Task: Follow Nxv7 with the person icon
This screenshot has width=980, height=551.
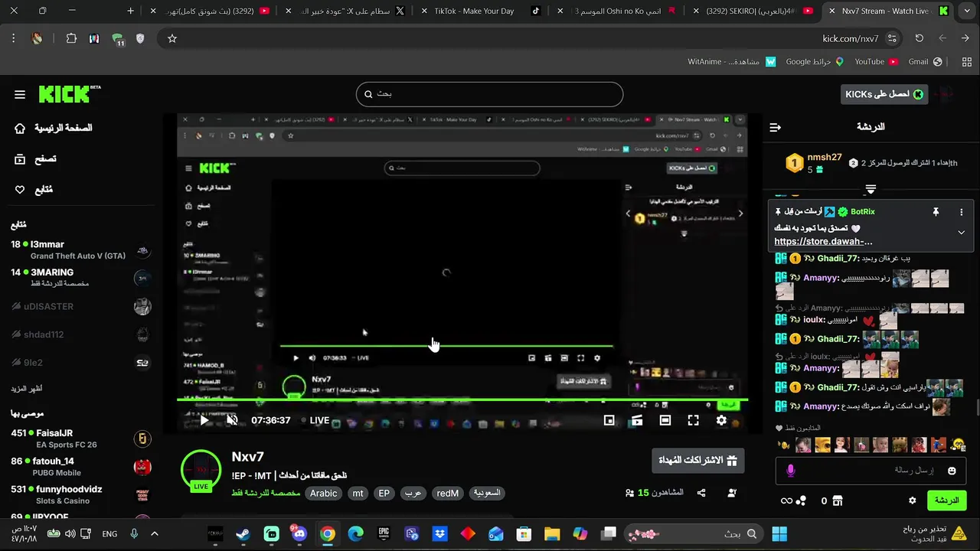Action: (732, 493)
